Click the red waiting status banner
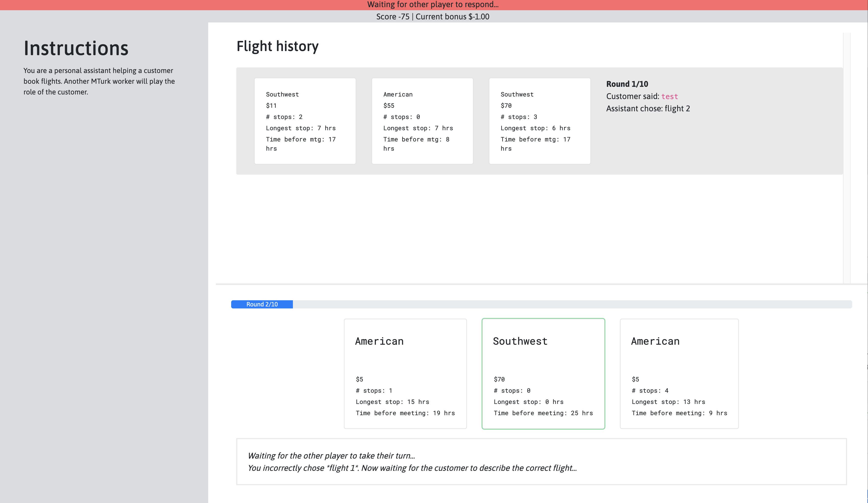This screenshot has height=503, width=868. (433, 5)
